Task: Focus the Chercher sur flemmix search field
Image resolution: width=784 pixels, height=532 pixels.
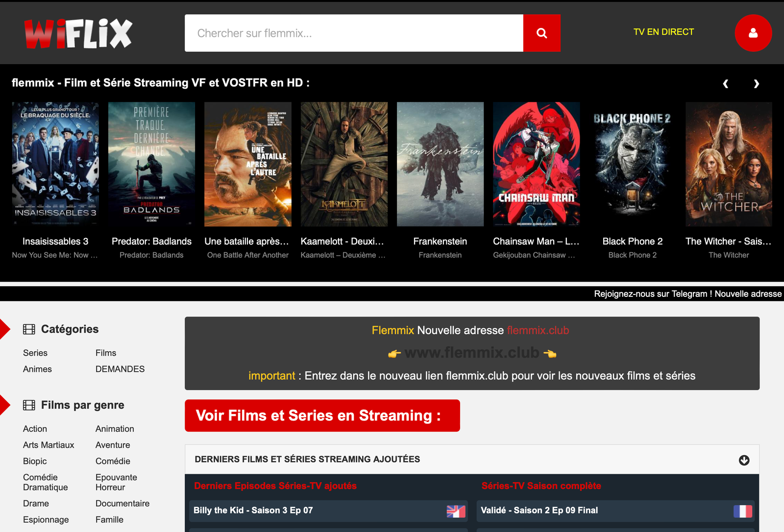Action: tap(354, 33)
